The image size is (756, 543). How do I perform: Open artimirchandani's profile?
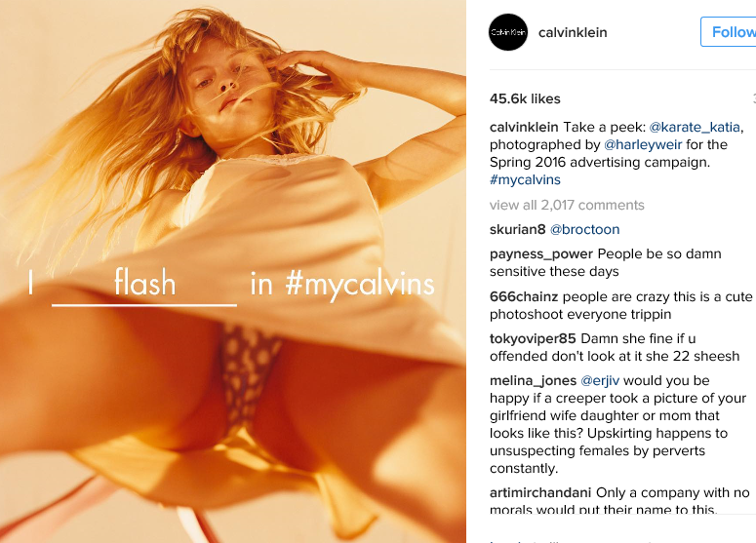[x=540, y=493]
